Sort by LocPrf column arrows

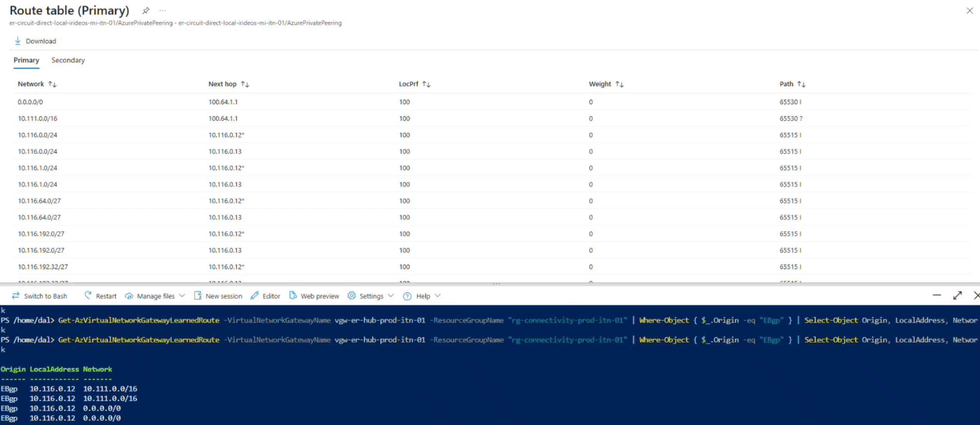coord(426,84)
